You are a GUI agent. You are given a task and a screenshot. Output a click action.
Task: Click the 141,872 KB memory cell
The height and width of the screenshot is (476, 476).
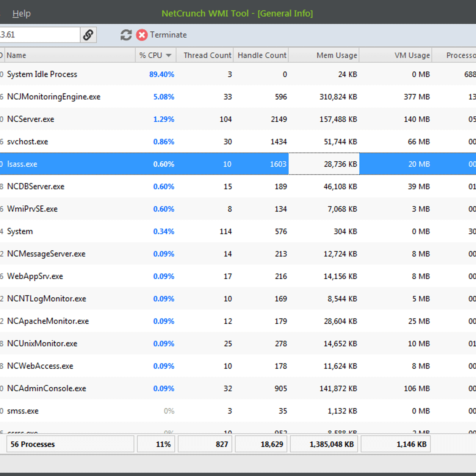(338, 389)
